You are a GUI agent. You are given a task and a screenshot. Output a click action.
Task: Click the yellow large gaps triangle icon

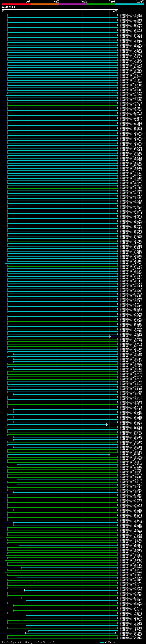pyautogui.click(x=19, y=642)
